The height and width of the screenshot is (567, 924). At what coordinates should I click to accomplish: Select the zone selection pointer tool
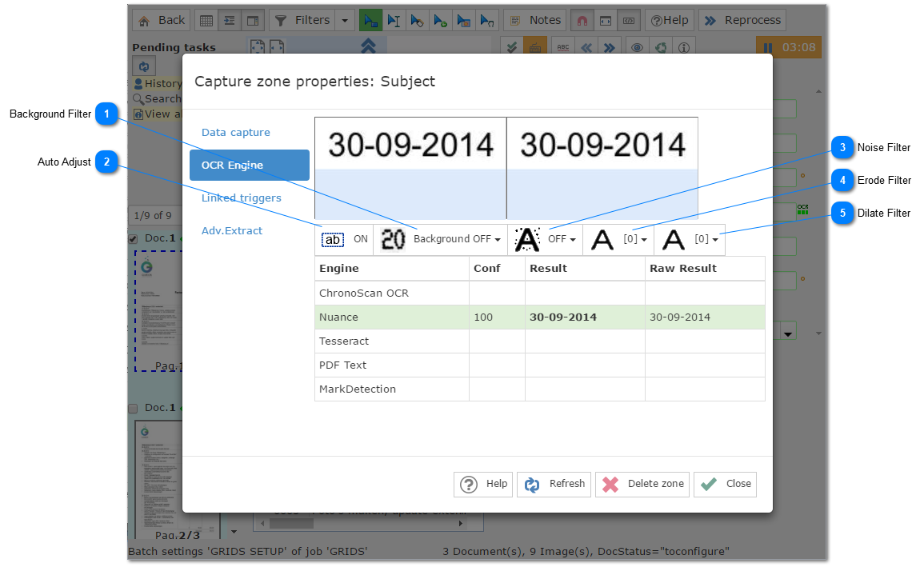coord(370,21)
